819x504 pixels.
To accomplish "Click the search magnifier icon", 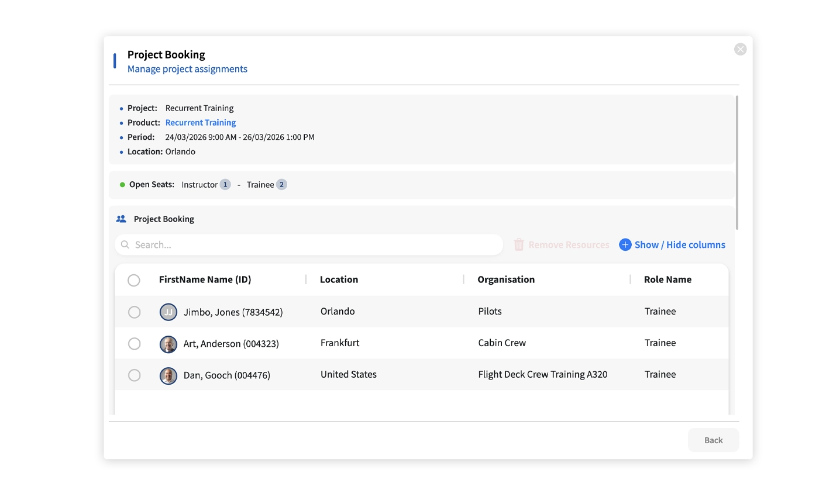I will [x=125, y=245].
